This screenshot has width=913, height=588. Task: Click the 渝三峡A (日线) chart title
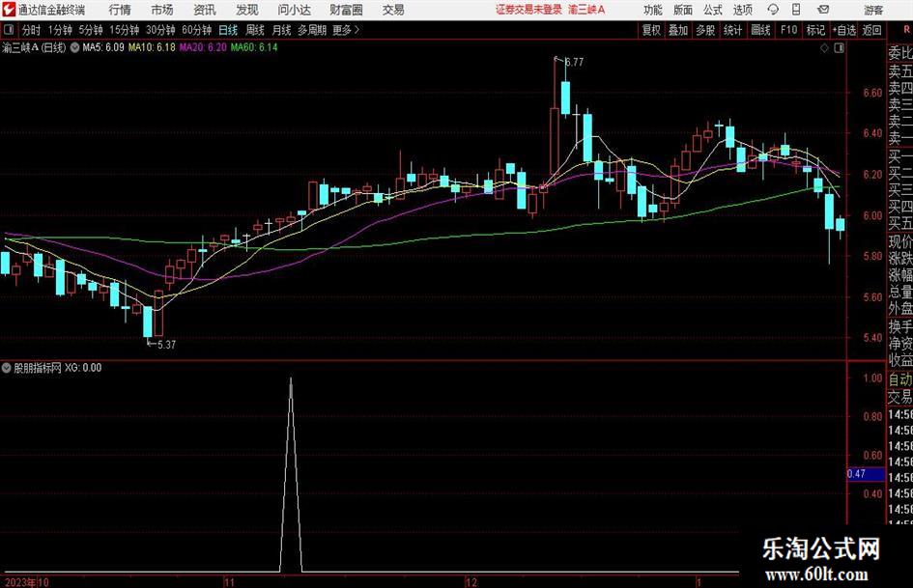click(34, 47)
